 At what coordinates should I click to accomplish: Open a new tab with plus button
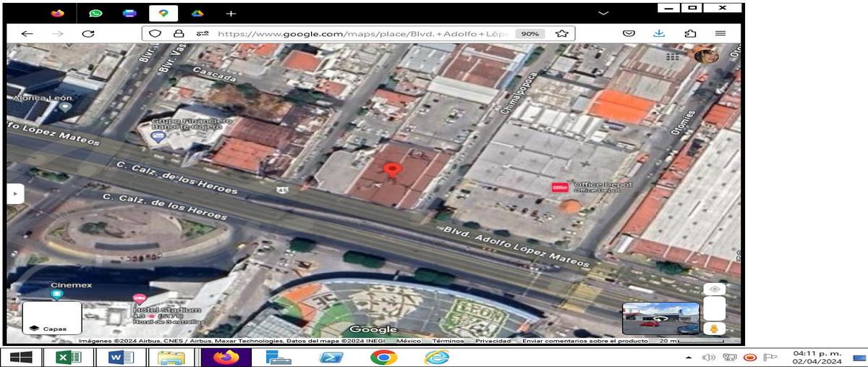(231, 13)
